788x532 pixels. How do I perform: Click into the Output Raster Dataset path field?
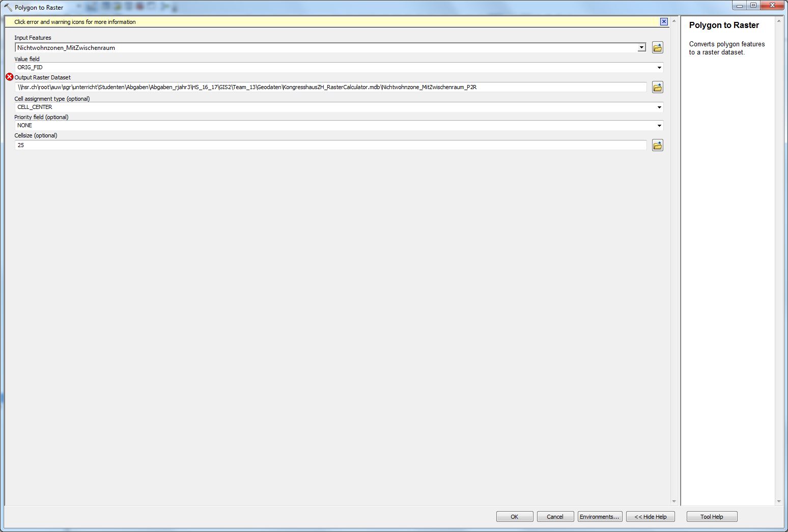(331, 88)
